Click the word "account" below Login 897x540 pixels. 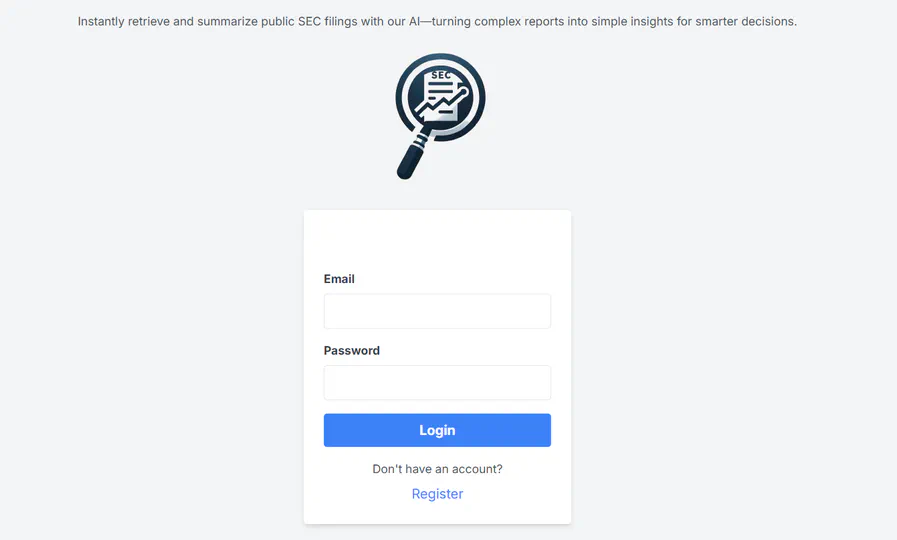pos(477,469)
